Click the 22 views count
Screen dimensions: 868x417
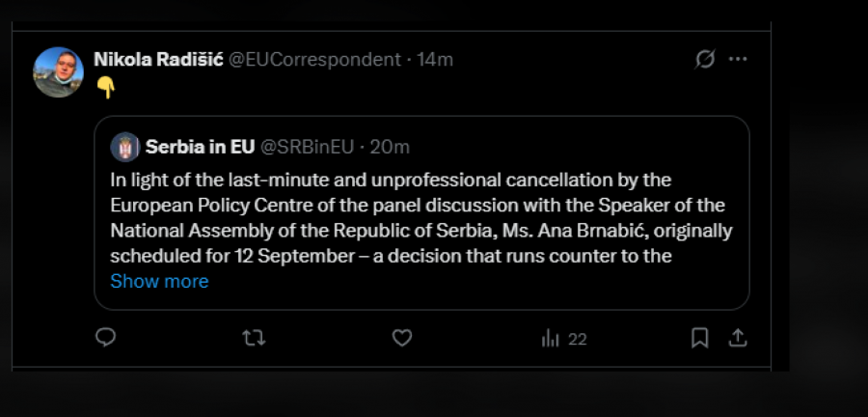[577, 339]
